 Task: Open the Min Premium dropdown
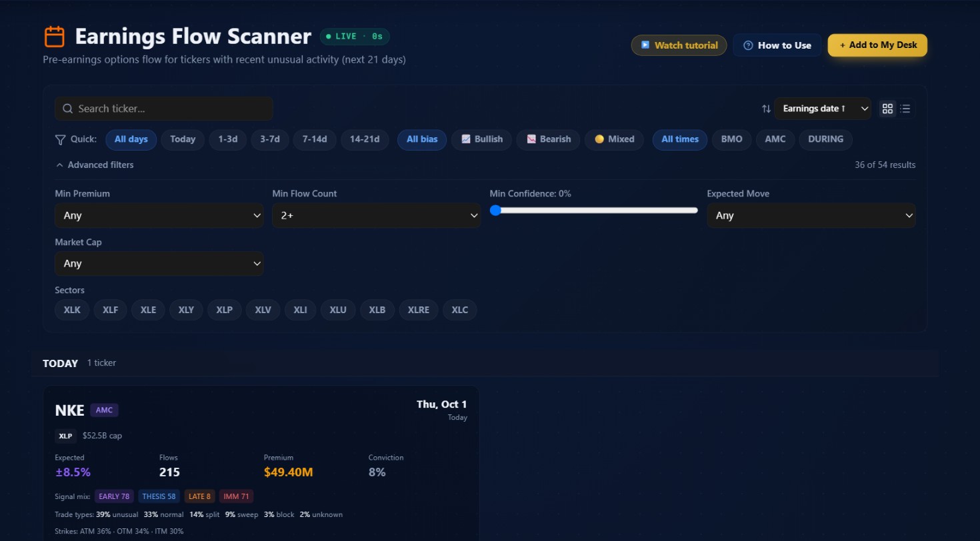click(x=159, y=215)
